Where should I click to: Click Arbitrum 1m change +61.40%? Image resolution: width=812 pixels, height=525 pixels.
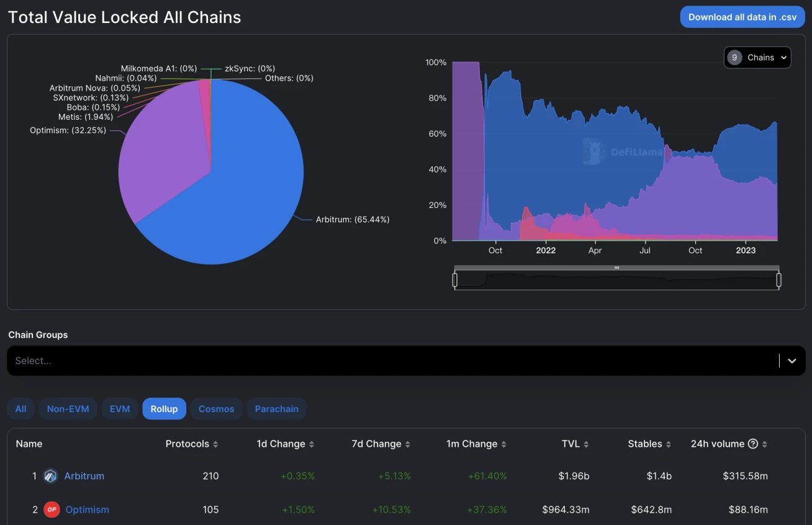[x=487, y=476]
